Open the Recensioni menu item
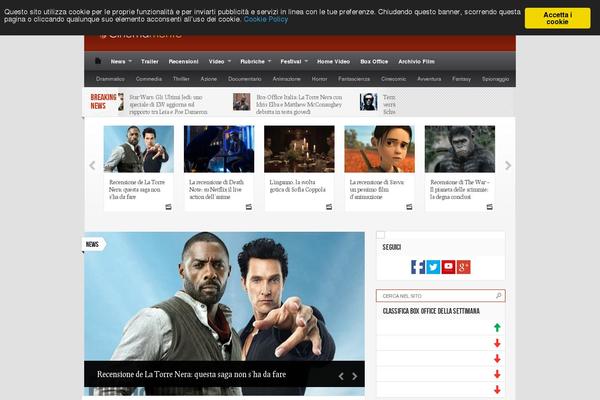 tap(184, 61)
